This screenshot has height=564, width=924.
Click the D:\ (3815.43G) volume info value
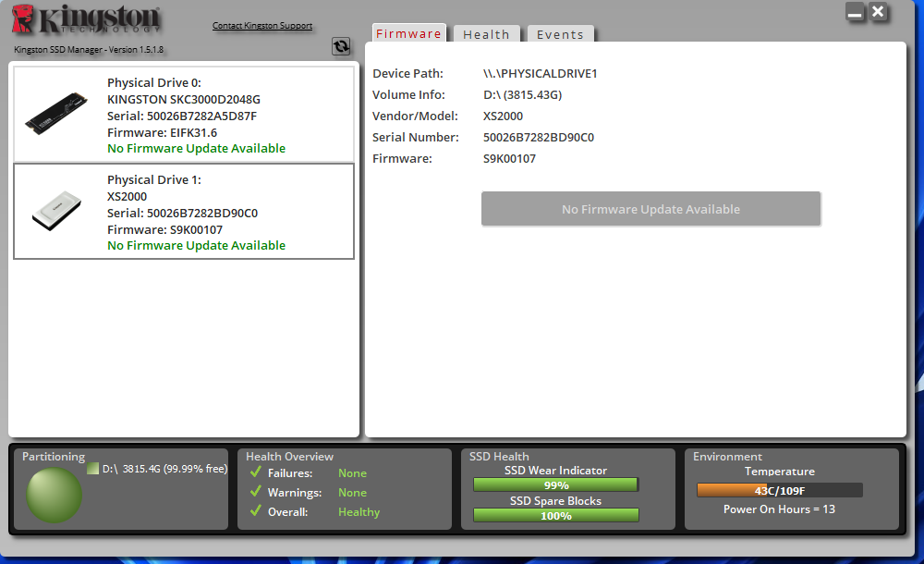click(523, 94)
